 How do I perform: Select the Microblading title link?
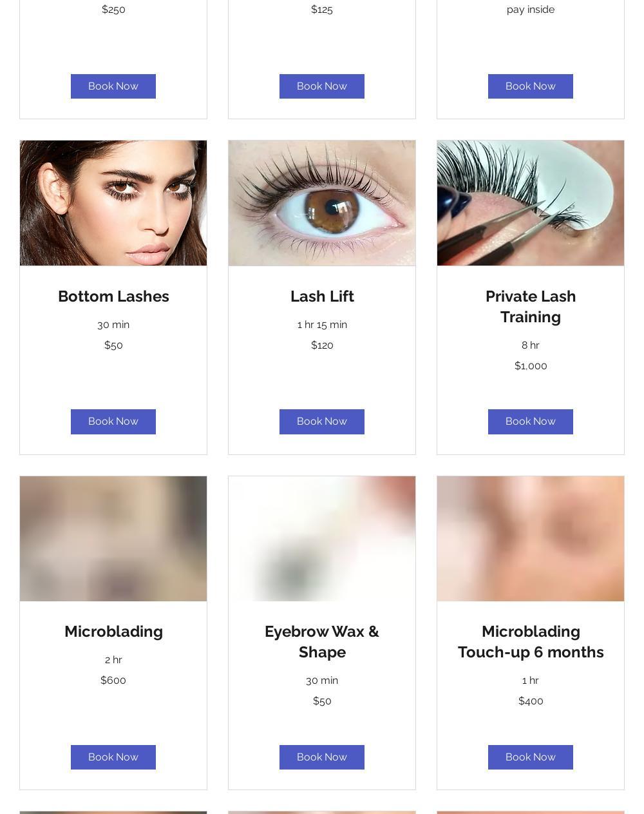(x=113, y=632)
